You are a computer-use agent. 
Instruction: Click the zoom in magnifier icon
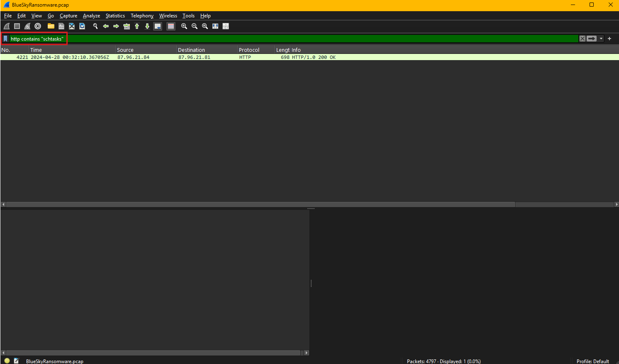coord(184,26)
